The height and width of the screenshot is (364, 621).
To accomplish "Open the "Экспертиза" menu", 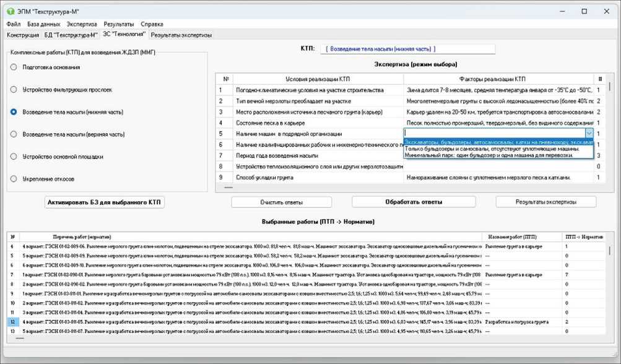I will tap(82, 24).
